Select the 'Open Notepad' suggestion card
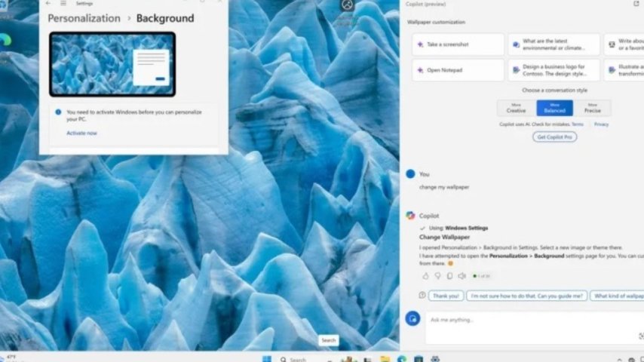 tap(458, 70)
